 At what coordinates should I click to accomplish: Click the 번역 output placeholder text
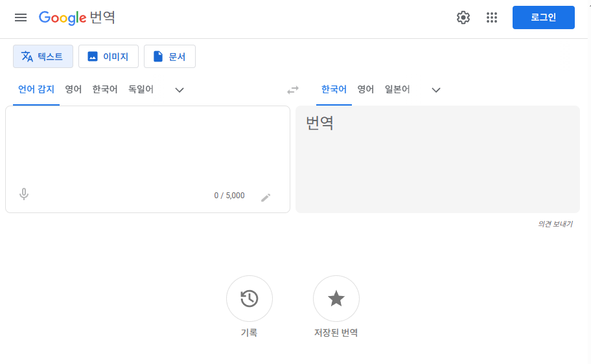pos(319,123)
